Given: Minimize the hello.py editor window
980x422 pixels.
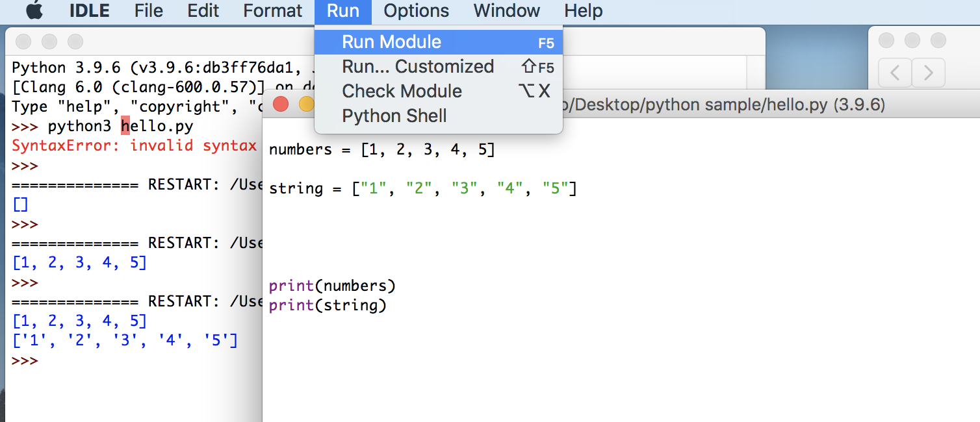Looking at the screenshot, I should (x=306, y=104).
